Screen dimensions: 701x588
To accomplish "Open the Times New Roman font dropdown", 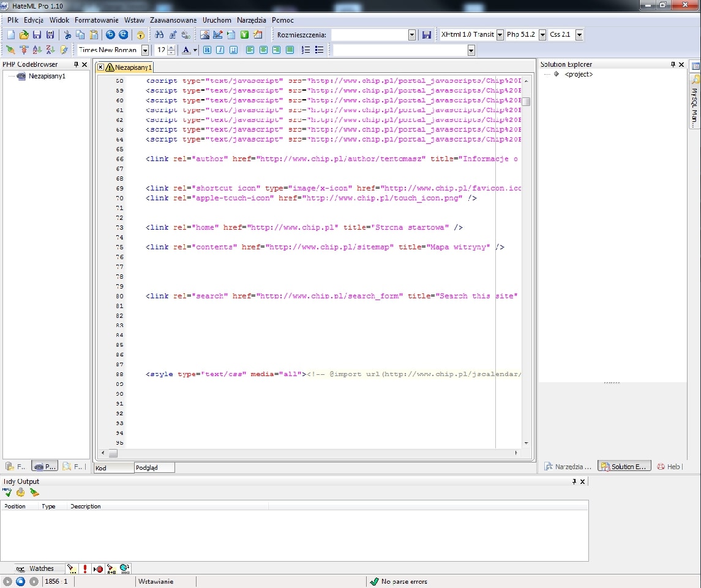I will (x=144, y=50).
